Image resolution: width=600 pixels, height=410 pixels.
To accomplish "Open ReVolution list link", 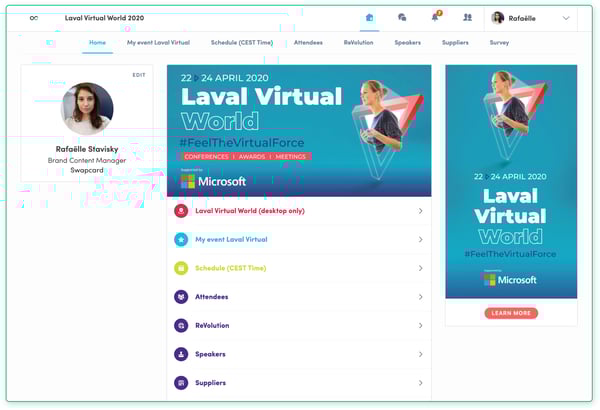I will point(212,325).
